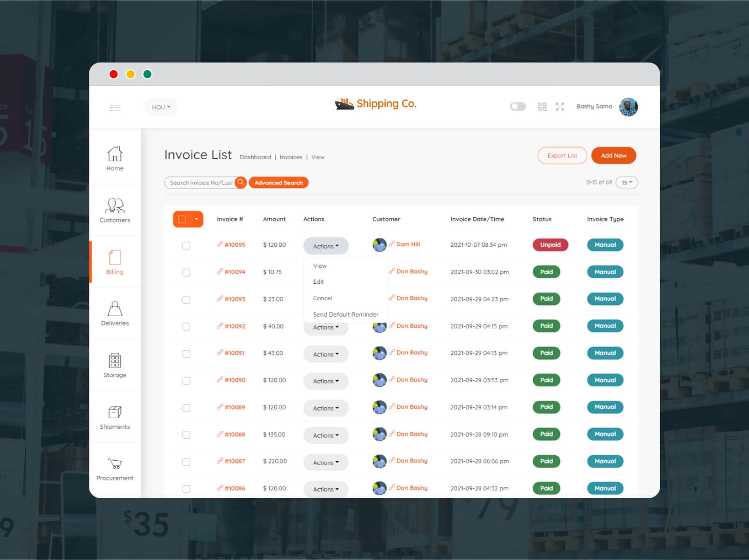
Task: Expand the Actions dropdown for invoice #10088
Action: coord(326,435)
